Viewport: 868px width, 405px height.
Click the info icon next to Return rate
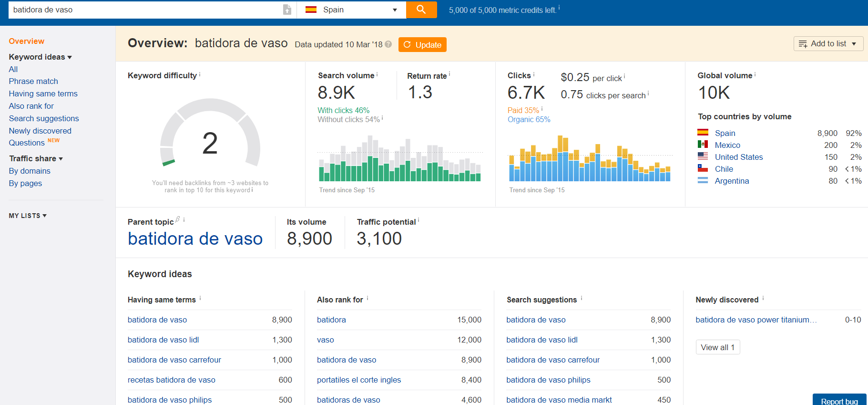[449, 74]
